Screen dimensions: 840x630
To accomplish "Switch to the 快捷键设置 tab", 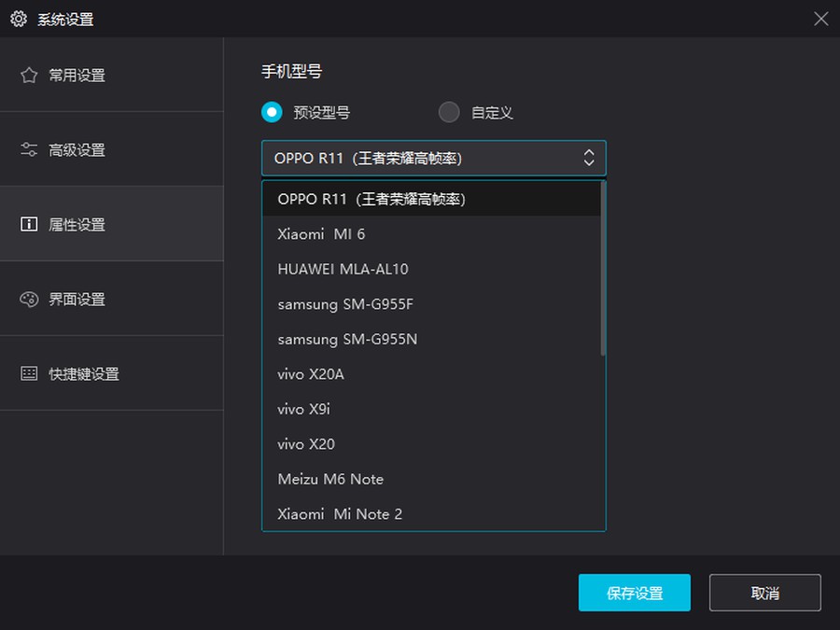I will [84, 373].
